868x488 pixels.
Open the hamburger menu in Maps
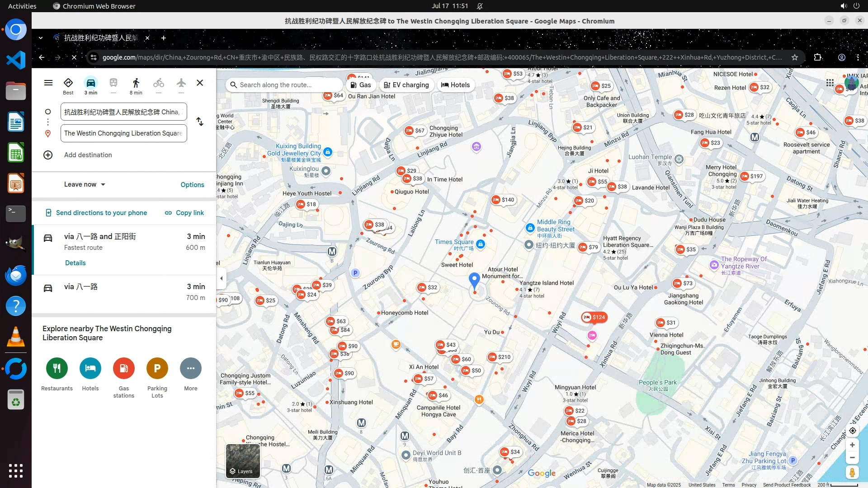pos(48,83)
